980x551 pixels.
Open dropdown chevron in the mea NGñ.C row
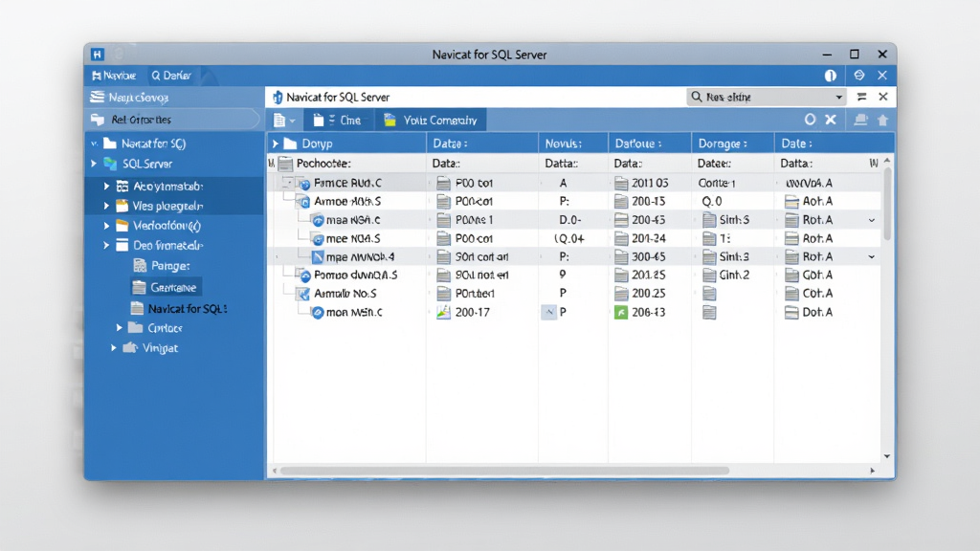[x=871, y=221]
